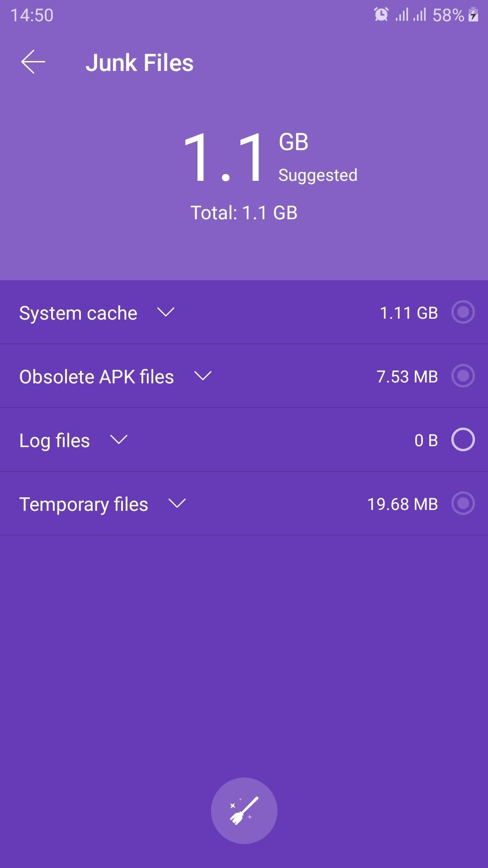Deselect the System cache radio button

[x=463, y=312]
